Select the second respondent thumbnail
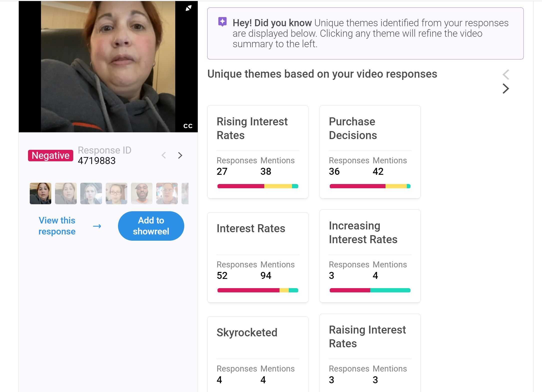542x392 pixels. point(66,194)
